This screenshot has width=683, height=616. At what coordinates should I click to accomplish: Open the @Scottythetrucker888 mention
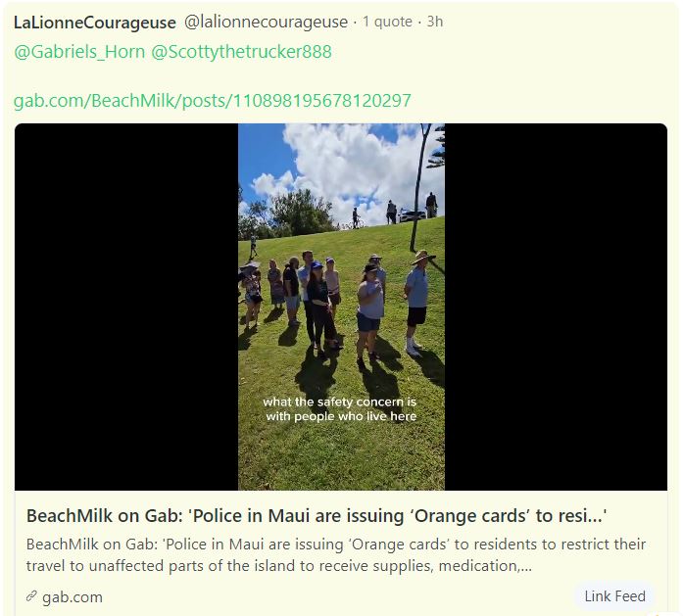241,52
